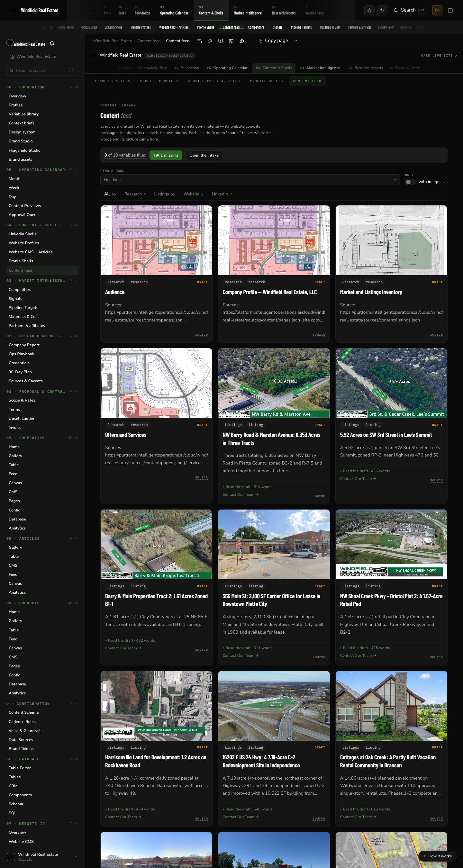Image resolution: width=463 pixels, height=868 pixels.
Task: Open source on the Audience card
Action: click(x=201, y=335)
